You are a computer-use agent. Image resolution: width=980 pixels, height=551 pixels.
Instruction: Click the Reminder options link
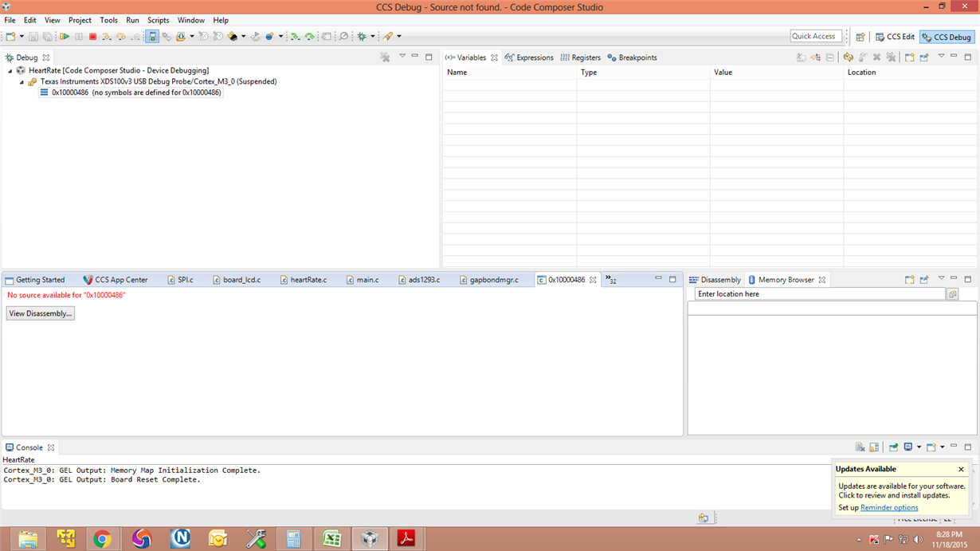889,508
